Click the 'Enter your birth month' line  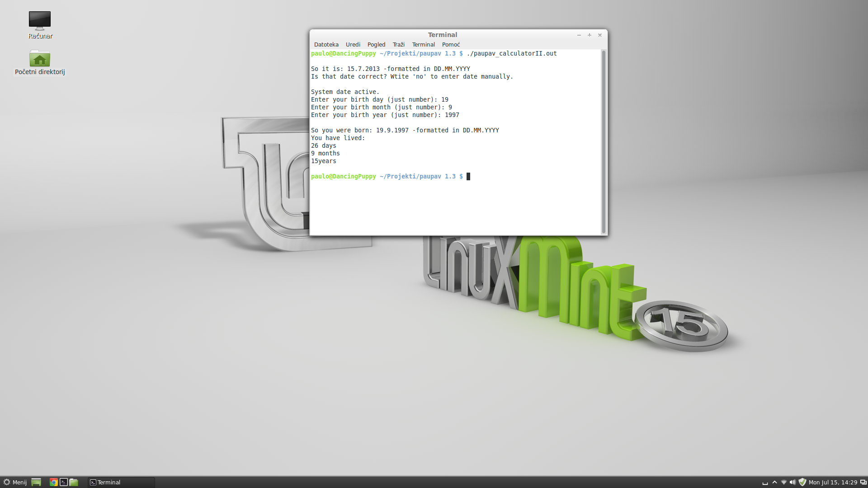(382, 107)
